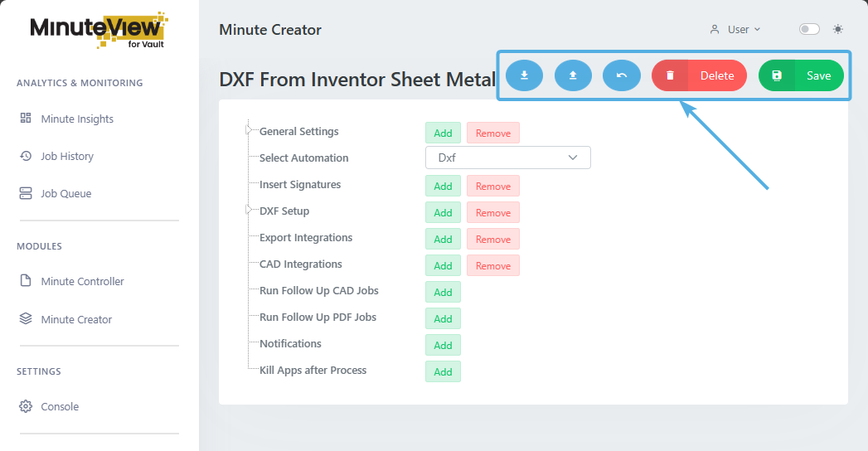Click Add for General Settings
The height and width of the screenshot is (451, 868).
(443, 133)
